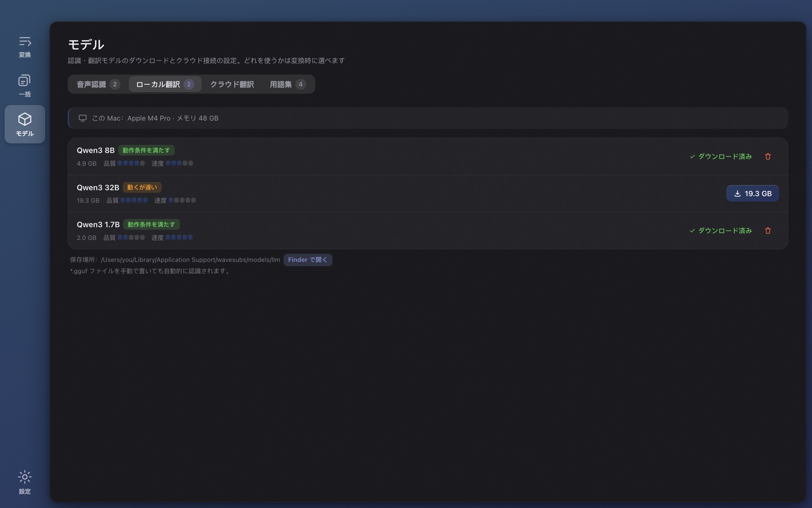This screenshot has height=508, width=812.
Task: Click the Qwen3 1.7B 速度 rating dots
Action: 179,237
